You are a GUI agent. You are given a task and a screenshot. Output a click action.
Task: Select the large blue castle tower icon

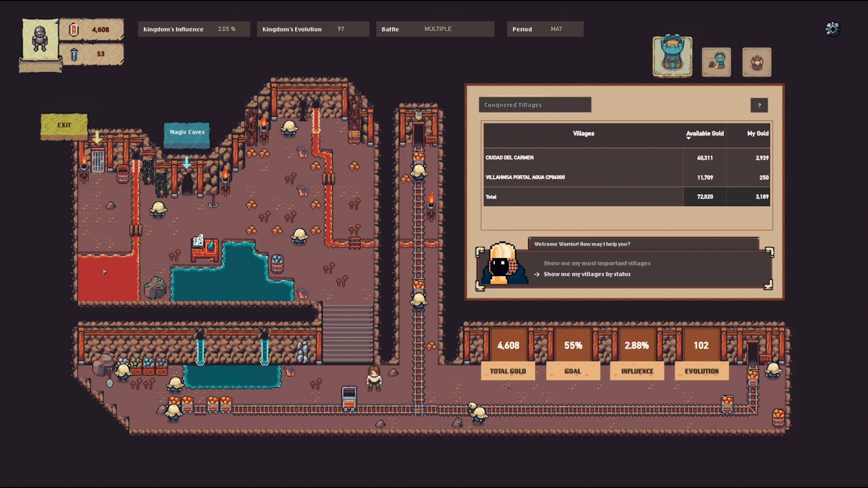(x=672, y=56)
